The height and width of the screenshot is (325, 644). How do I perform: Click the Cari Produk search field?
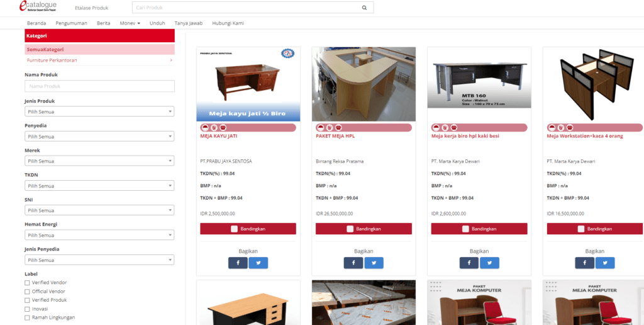click(x=253, y=8)
